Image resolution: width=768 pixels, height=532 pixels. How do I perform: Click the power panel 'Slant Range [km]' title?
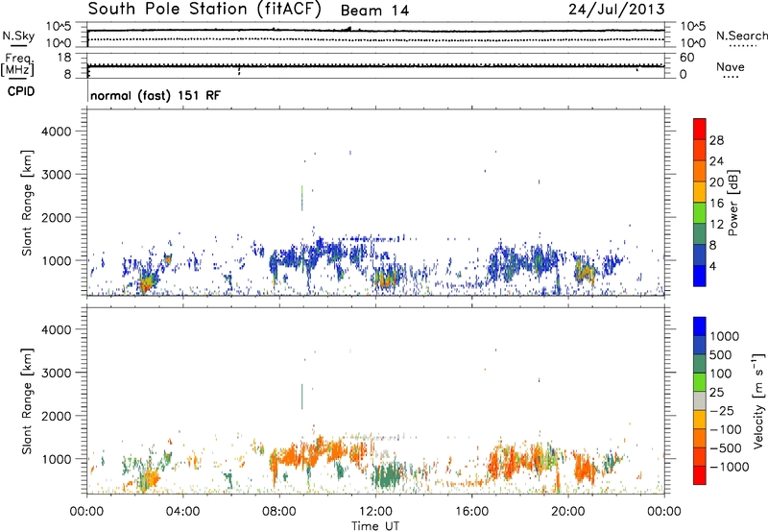(x=27, y=203)
